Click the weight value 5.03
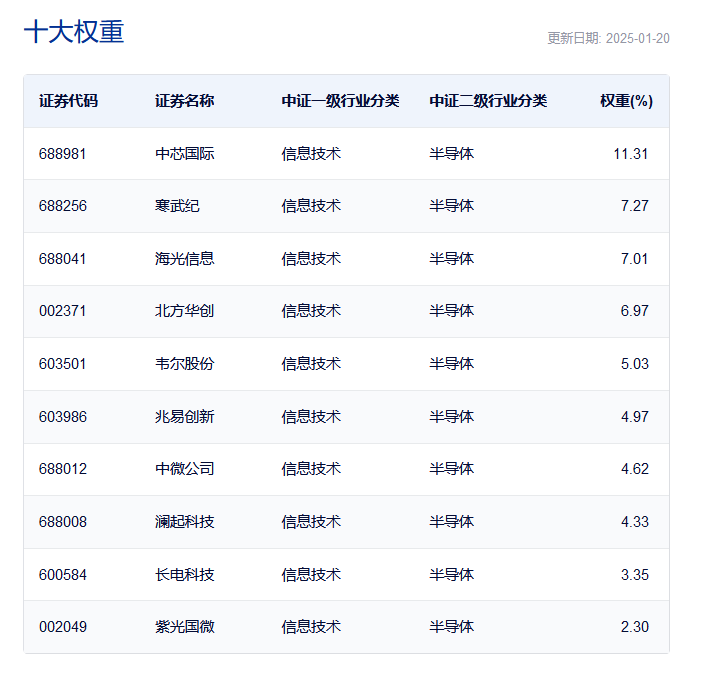This screenshot has width=708, height=678. pyautogui.click(x=634, y=364)
